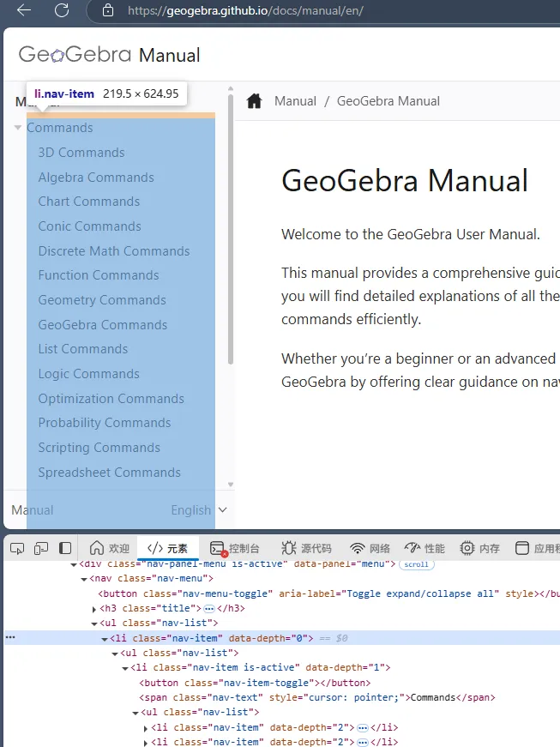Open Scripting Commands in the sidebar
Screen dimensions: 560x747
pos(99,448)
